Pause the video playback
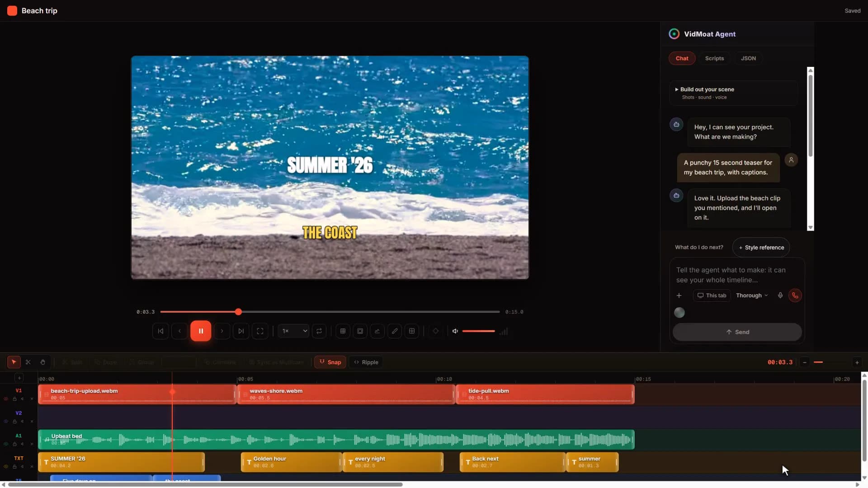The height and width of the screenshot is (488, 868). tap(201, 331)
